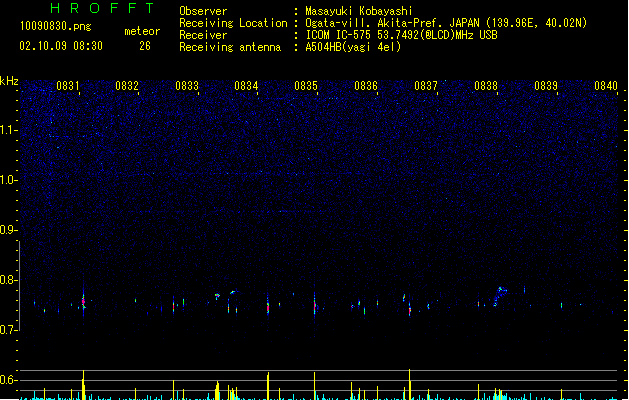Click the 0832 time marker
This screenshot has height=400, width=629.
(x=127, y=86)
